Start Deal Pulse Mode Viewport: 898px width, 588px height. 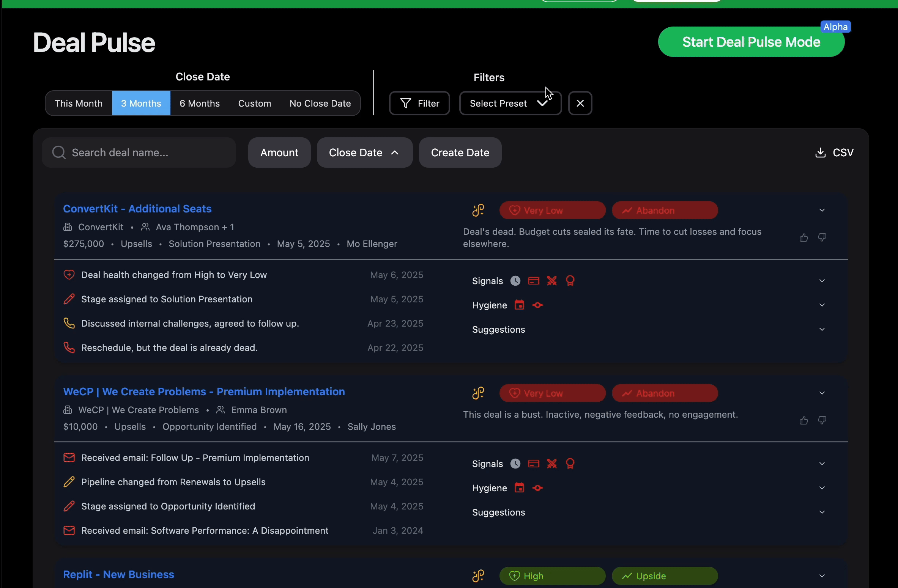[x=751, y=42]
